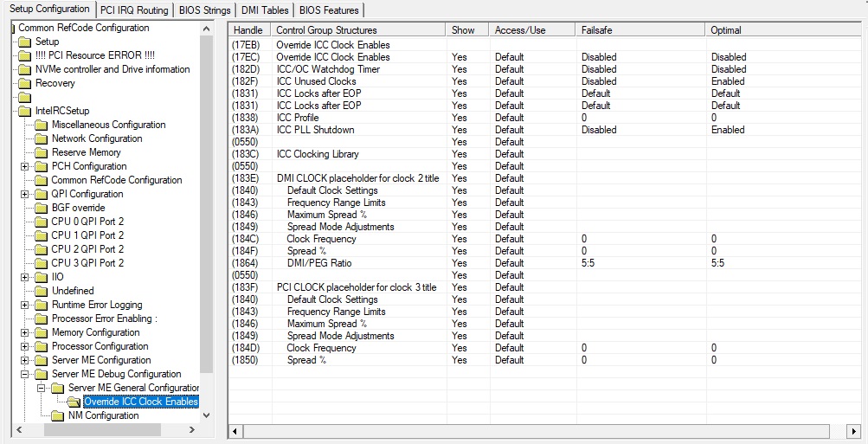Switch to the PCI IRQ Routing tab
The width and height of the screenshot is (868, 444).
(134, 10)
